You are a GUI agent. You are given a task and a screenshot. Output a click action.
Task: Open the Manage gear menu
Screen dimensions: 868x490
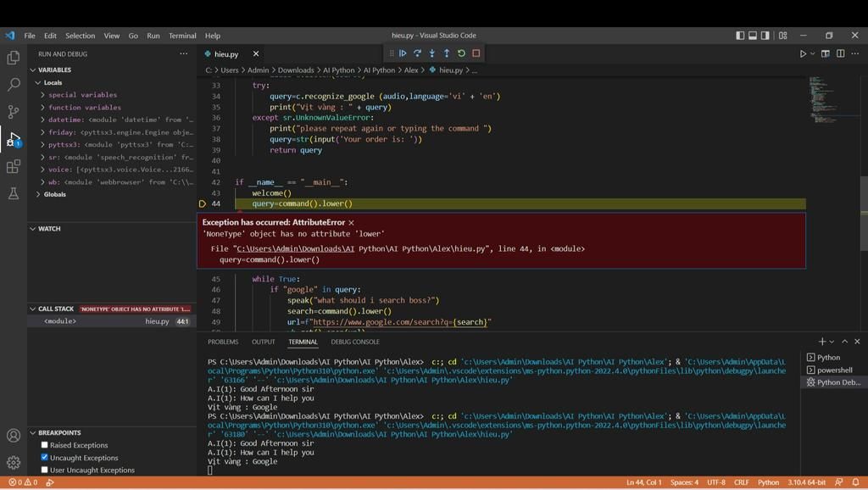(x=14, y=462)
